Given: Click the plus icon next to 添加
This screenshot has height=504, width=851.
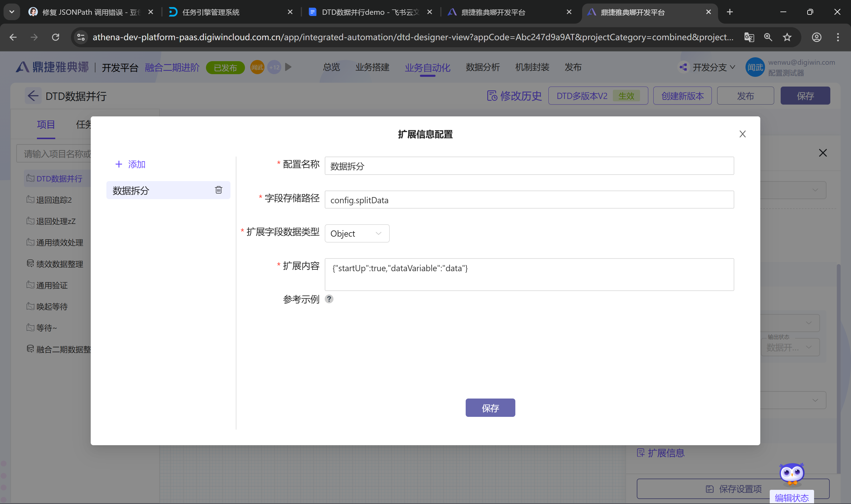Looking at the screenshot, I should click(118, 164).
